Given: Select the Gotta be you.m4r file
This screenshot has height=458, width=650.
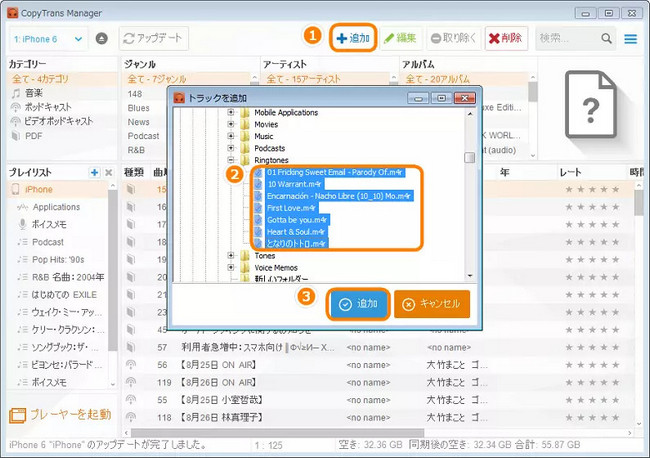Looking at the screenshot, I should coord(297,220).
